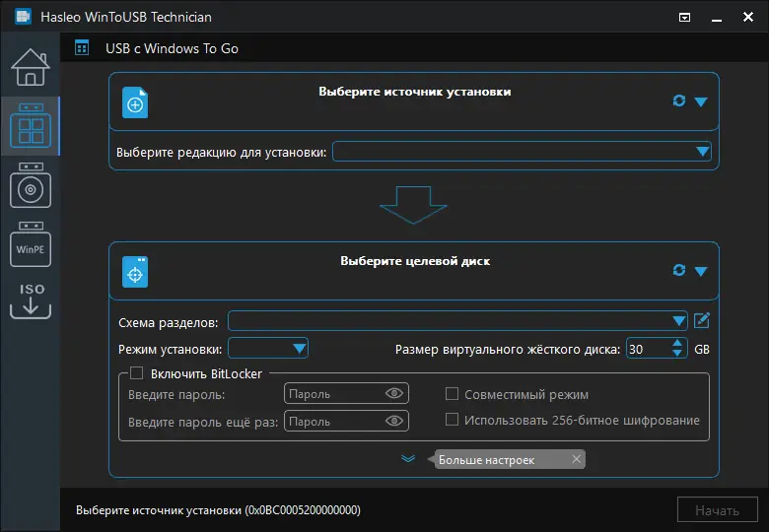Click the Начать button

717,510
